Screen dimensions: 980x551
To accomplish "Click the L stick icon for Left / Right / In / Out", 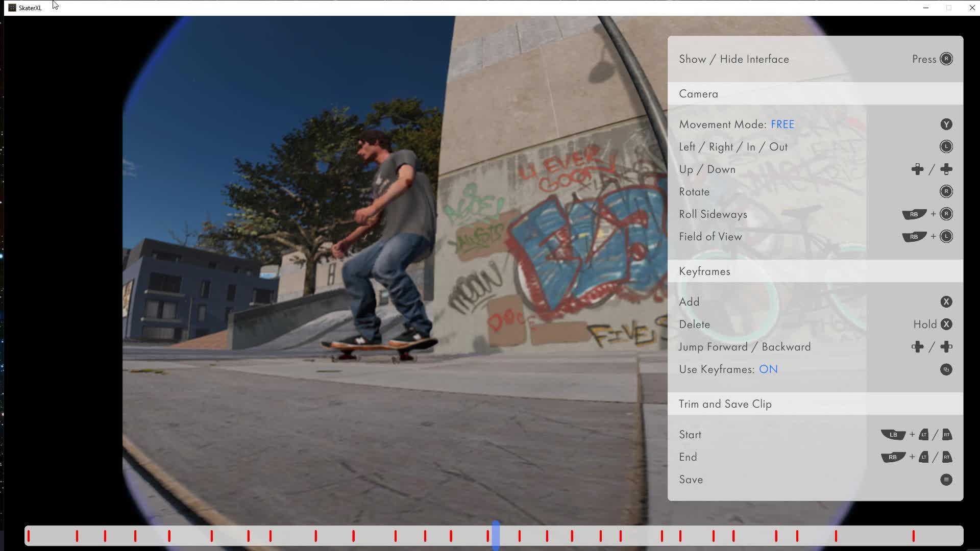I will [946, 147].
